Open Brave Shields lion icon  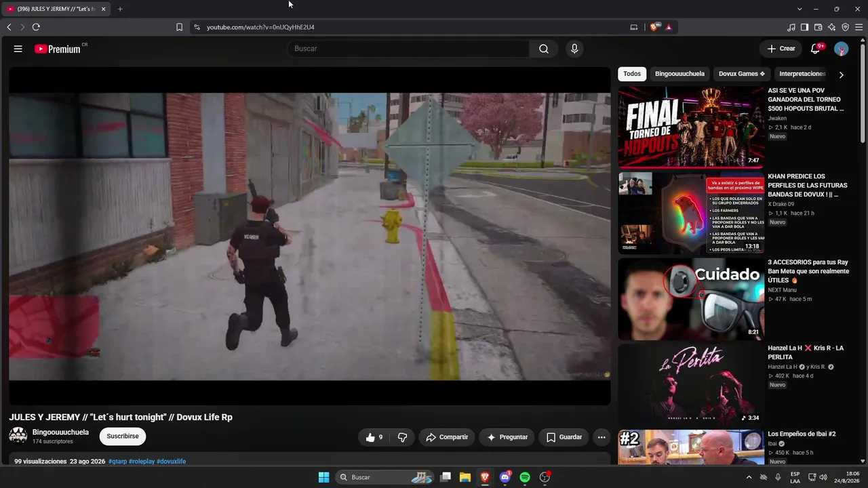pos(654,27)
